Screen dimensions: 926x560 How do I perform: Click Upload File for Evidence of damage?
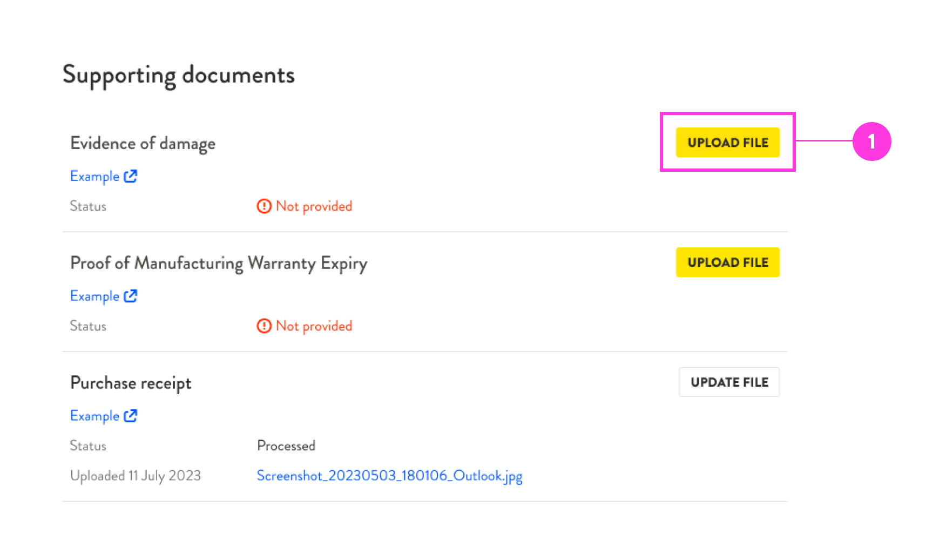pyautogui.click(x=727, y=143)
